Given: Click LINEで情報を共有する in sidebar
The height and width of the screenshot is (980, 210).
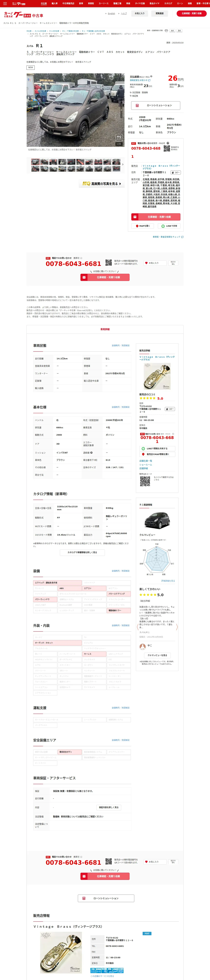Looking at the screenshot, I should click(157, 449).
